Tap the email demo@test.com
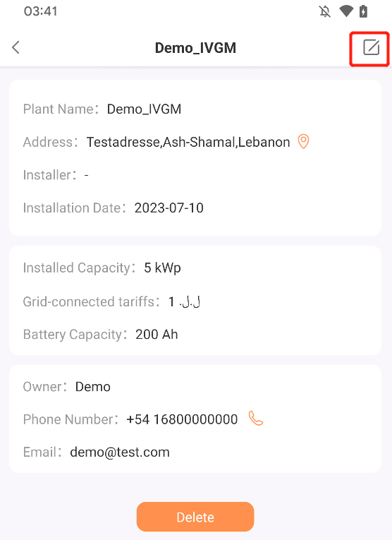 (120, 452)
